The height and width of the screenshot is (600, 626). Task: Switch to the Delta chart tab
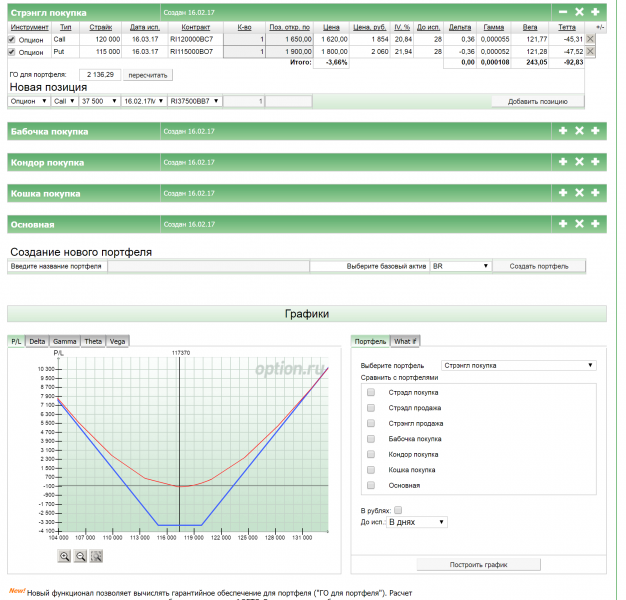tap(37, 341)
